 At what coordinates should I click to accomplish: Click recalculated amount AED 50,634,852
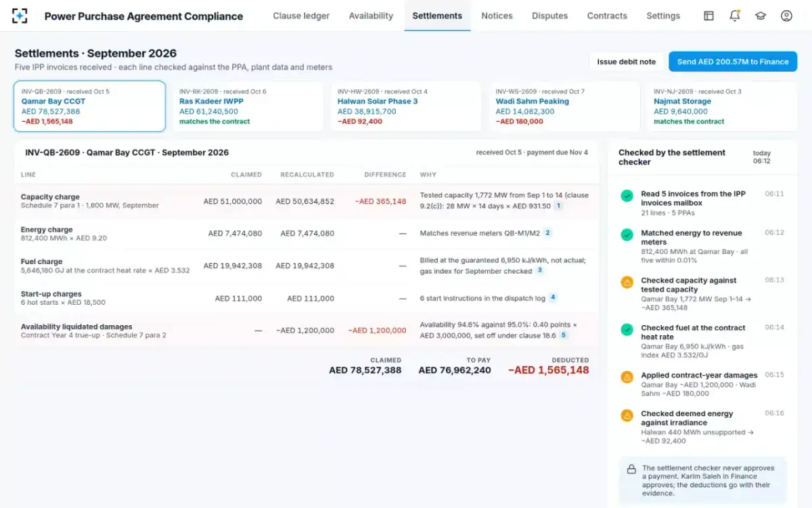(304, 201)
